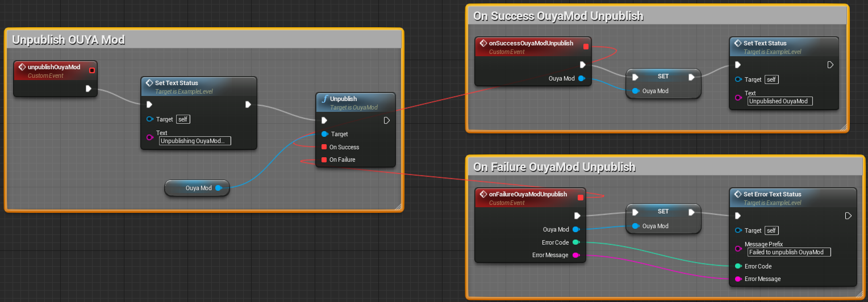
Task: Click Message Prefix pin on Set Error Text Status
Action: tap(738, 249)
